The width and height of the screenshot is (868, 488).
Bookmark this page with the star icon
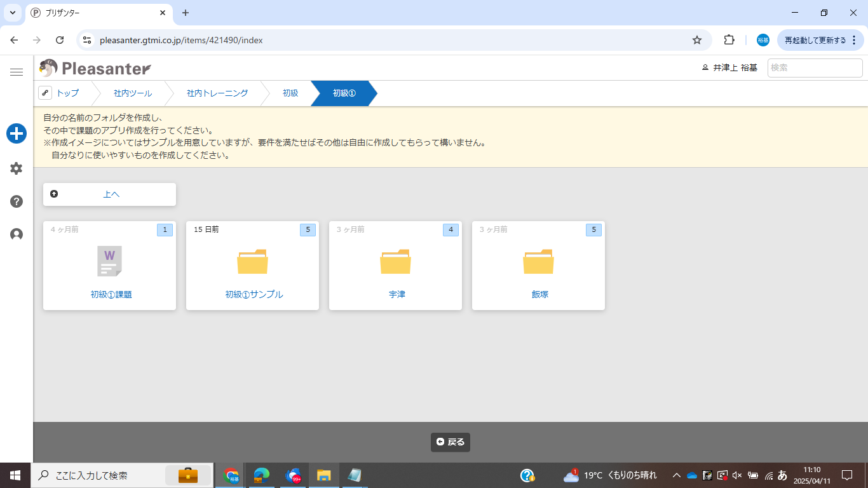pos(697,40)
